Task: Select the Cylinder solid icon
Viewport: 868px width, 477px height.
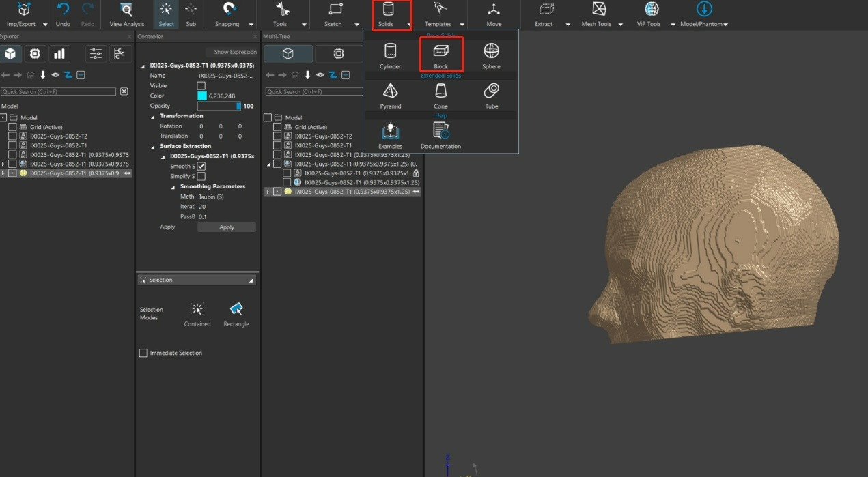Action: coord(390,52)
